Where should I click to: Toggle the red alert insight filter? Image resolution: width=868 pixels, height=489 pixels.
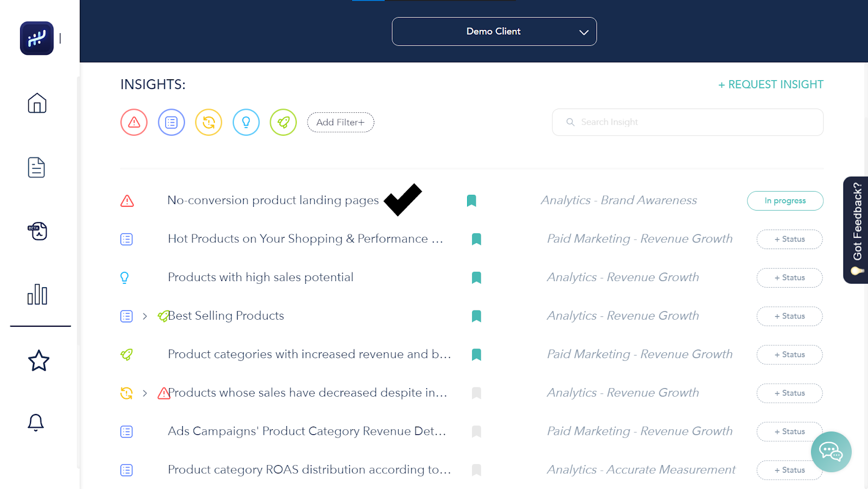tap(134, 122)
